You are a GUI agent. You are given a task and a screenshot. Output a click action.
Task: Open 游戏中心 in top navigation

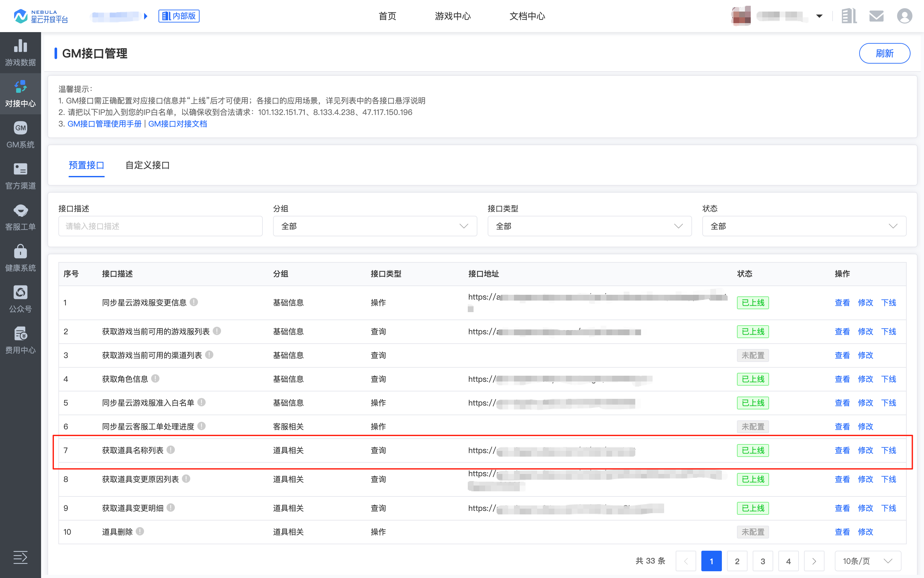(x=453, y=16)
